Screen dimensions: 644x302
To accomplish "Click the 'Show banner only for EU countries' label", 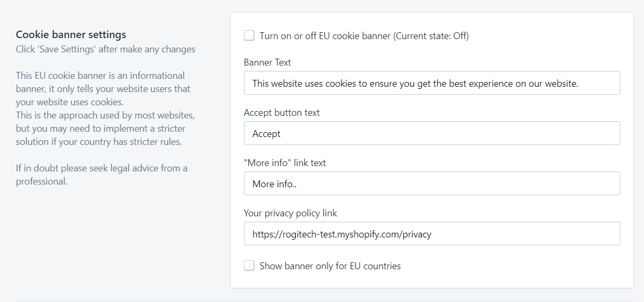I will (330, 266).
